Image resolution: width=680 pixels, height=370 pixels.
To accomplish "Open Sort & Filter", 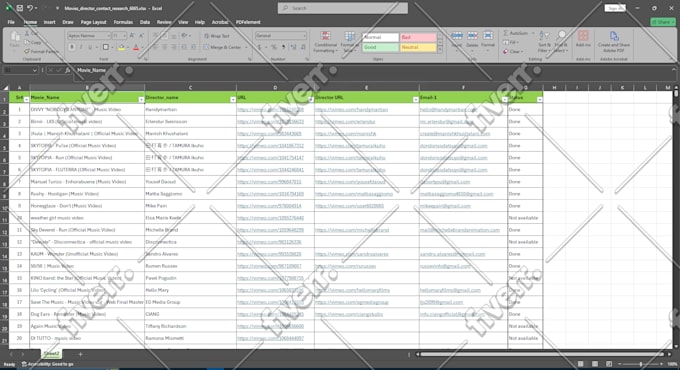I will click(544, 42).
